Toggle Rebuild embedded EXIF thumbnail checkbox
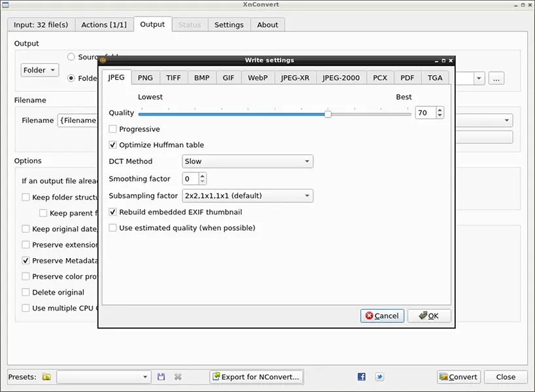535x392 pixels. pyautogui.click(x=112, y=212)
